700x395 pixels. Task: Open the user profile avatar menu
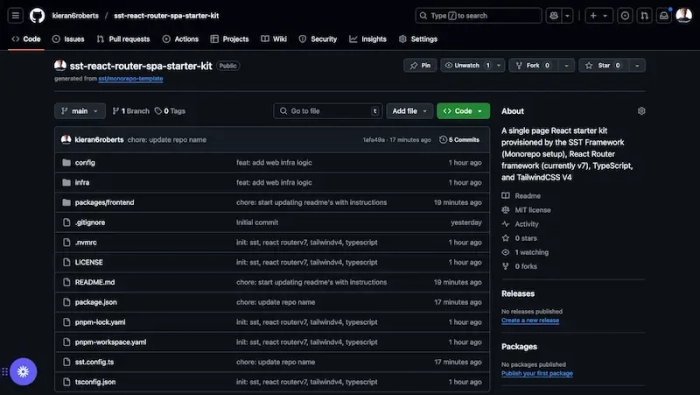(683, 16)
